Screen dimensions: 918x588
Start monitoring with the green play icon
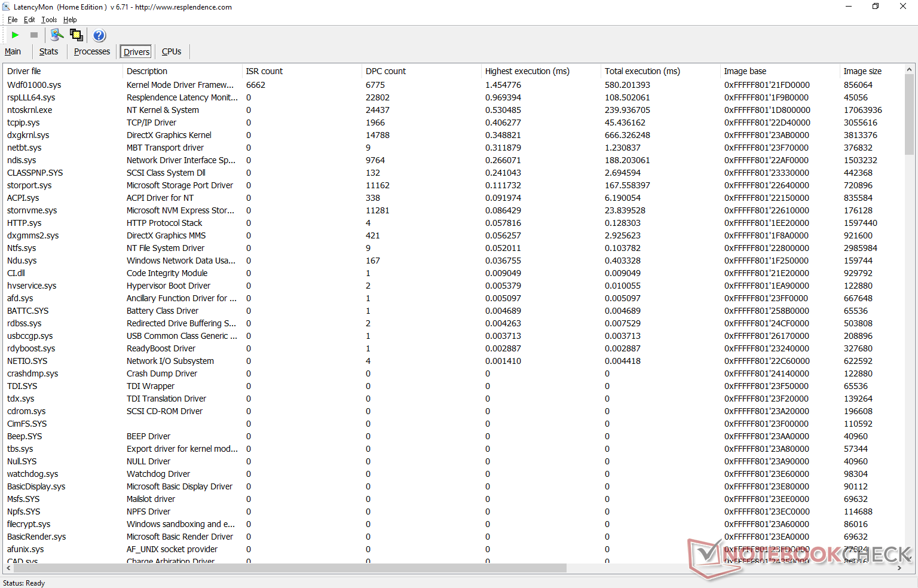pos(16,35)
